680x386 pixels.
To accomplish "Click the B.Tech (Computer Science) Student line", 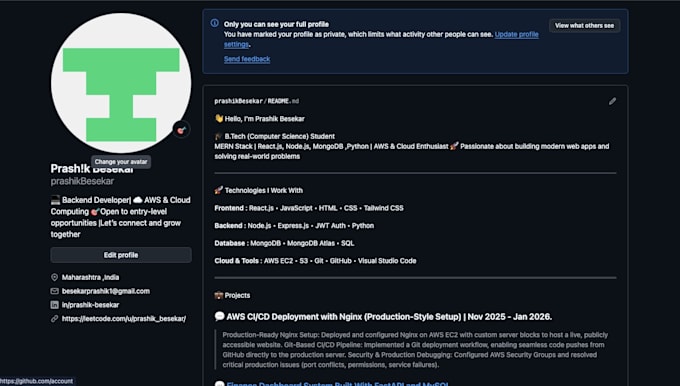I will pos(275,136).
